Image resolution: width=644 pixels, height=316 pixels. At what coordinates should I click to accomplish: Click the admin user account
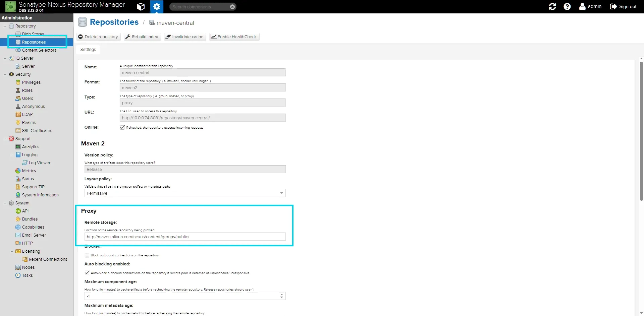tap(590, 7)
